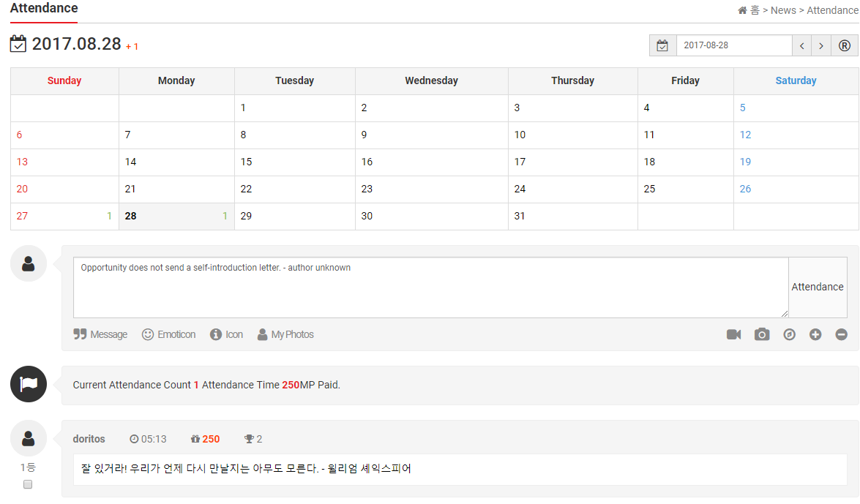
Task: Click the video camera icon
Action: pos(733,334)
